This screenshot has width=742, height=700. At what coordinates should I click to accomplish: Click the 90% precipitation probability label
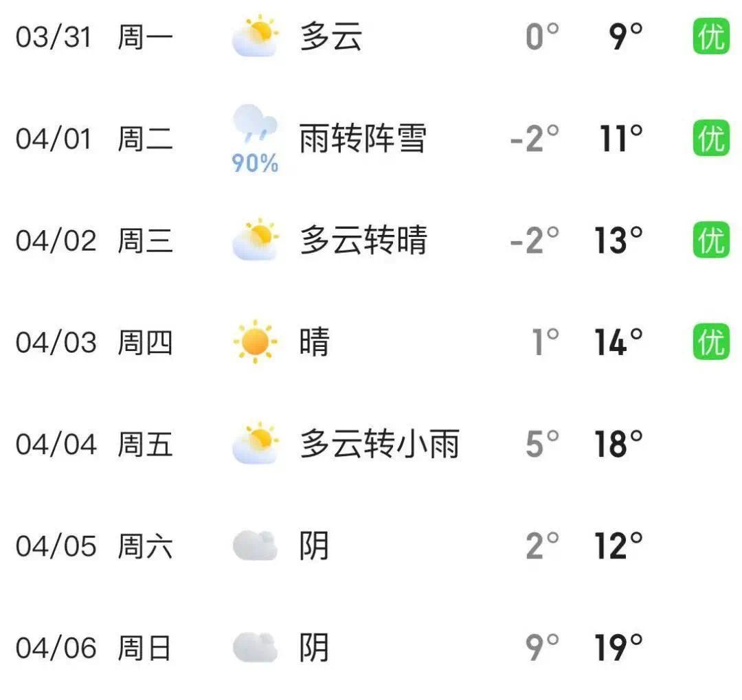point(255,163)
